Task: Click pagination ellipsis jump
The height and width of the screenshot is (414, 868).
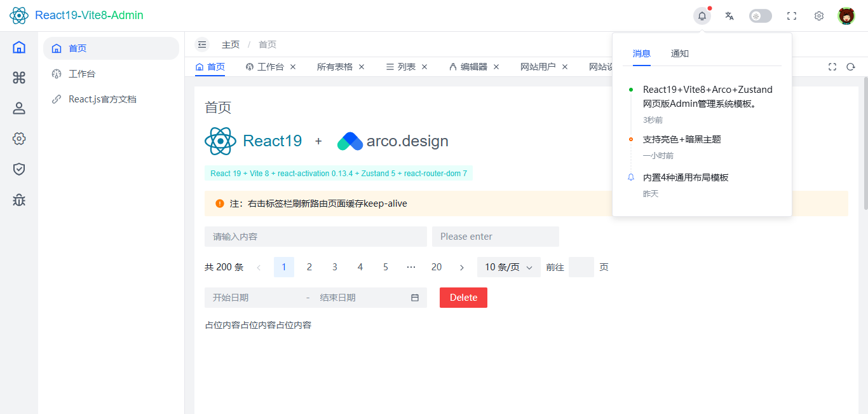Action: click(411, 267)
